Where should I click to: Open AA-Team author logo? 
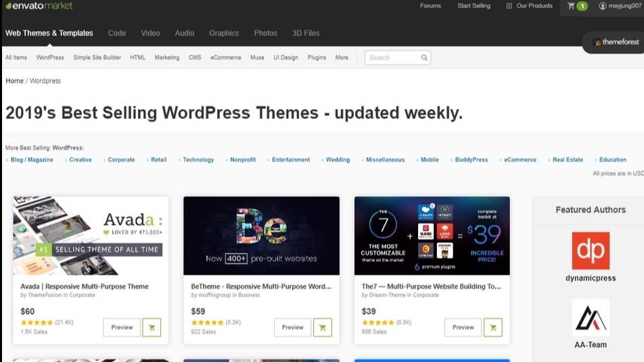pyautogui.click(x=591, y=317)
